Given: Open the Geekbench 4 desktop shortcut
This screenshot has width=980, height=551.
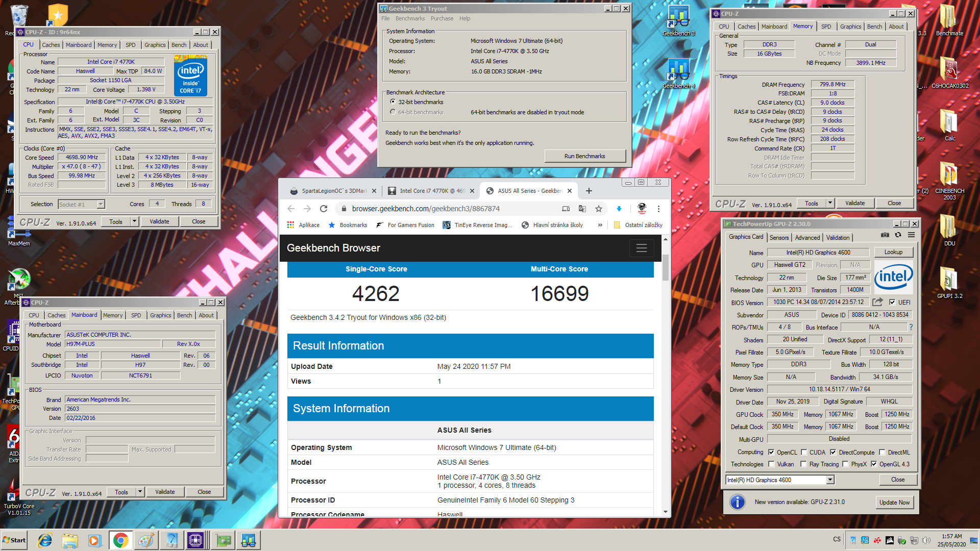Looking at the screenshot, I should coord(679,73).
